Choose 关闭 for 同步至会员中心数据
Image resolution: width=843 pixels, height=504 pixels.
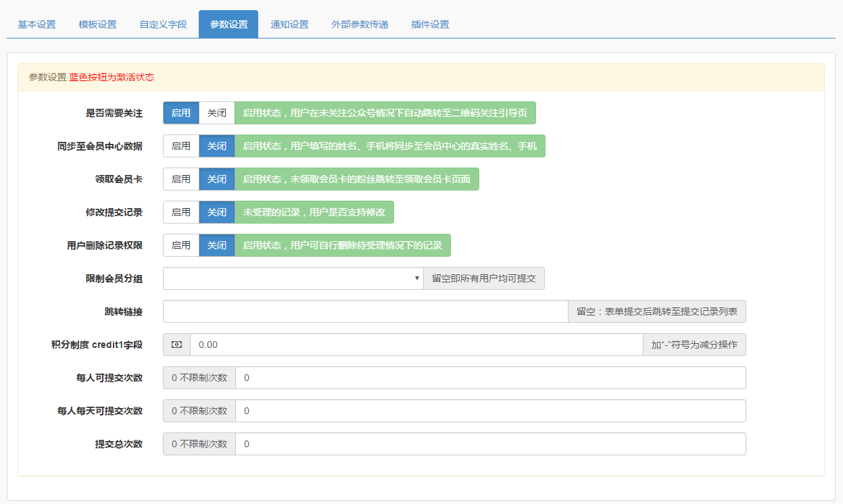217,146
